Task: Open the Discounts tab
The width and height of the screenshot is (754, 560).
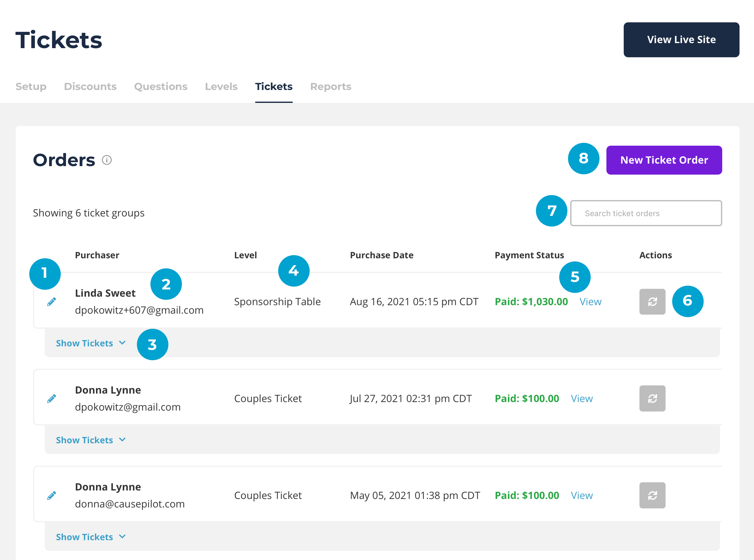Action: point(90,87)
